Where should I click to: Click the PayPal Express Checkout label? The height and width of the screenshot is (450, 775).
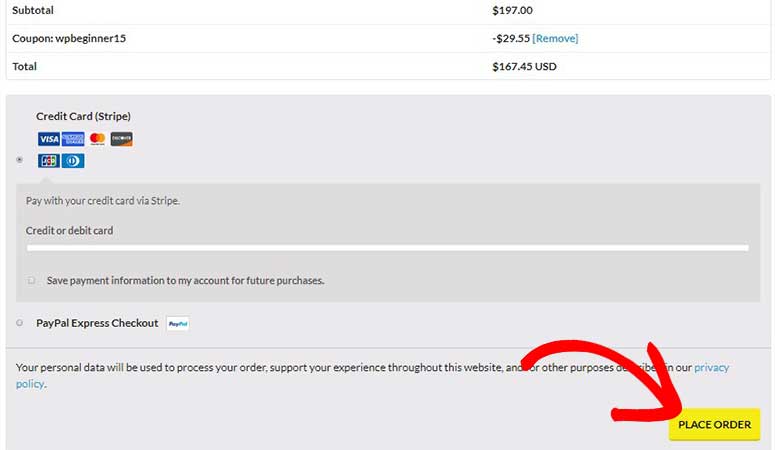point(97,323)
